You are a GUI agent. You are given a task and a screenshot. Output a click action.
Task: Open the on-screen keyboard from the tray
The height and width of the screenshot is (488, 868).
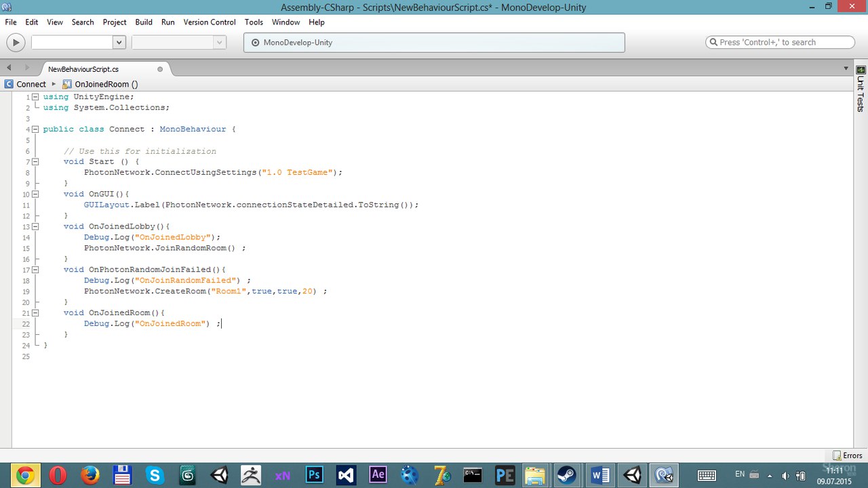(707, 475)
